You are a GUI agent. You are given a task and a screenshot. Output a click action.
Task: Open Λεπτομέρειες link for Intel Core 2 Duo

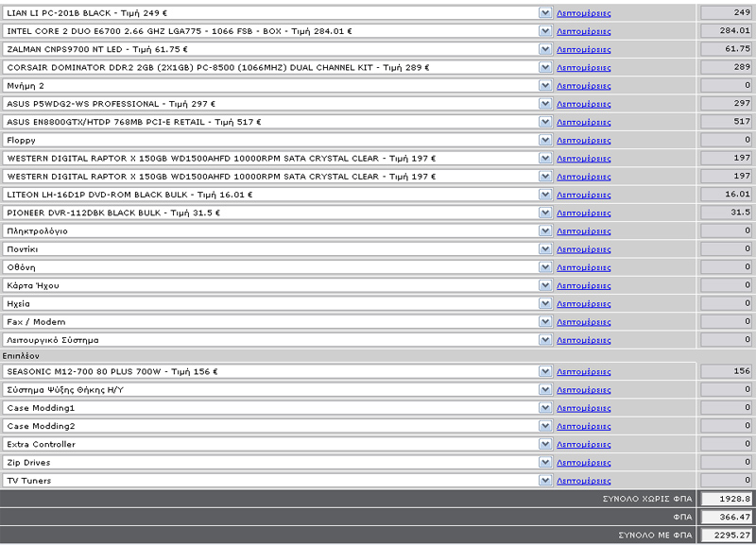pyautogui.click(x=583, y=32)
